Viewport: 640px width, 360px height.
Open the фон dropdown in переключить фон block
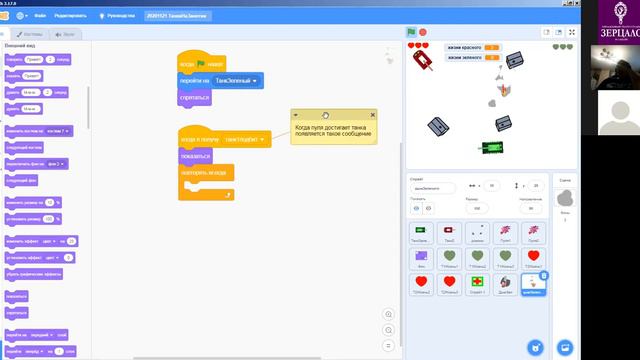(x=56, y=164)
